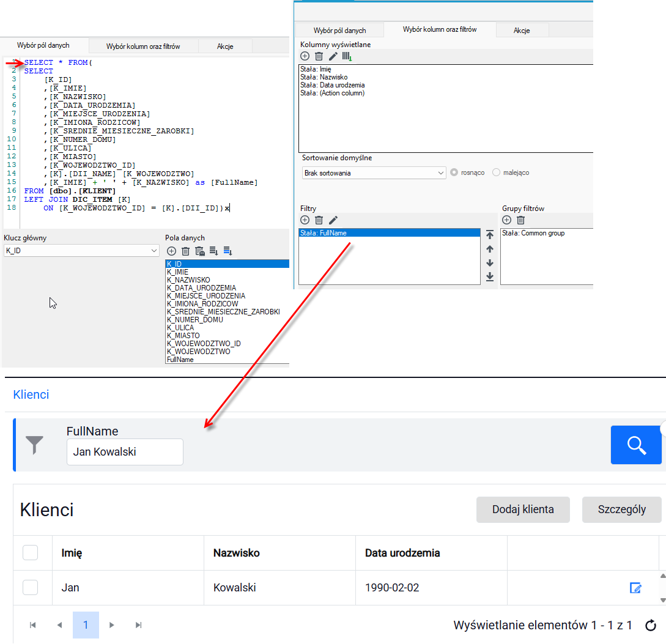Click the trash icon under Filtry
666x644 pixels.
pyautogui.click(x=319, y=220)
